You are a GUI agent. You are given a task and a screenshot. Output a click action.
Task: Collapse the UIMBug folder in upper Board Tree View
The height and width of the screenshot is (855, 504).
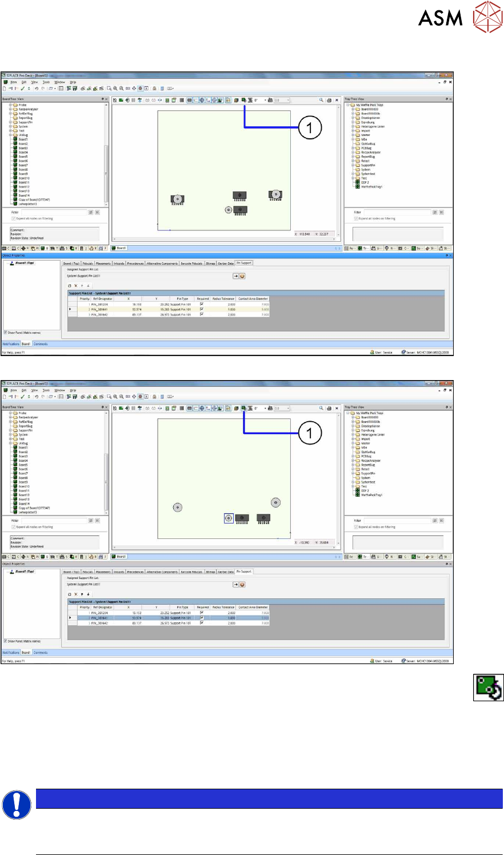[10, 135]
